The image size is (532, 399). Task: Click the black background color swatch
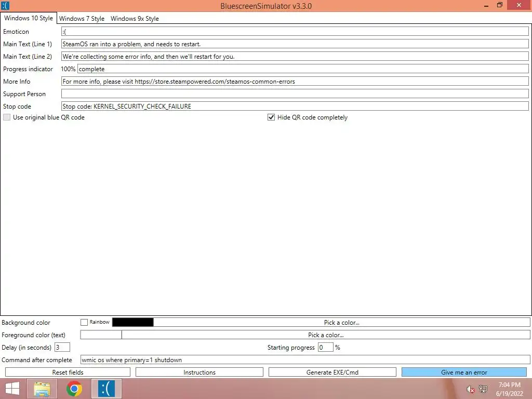click(132, 322)
